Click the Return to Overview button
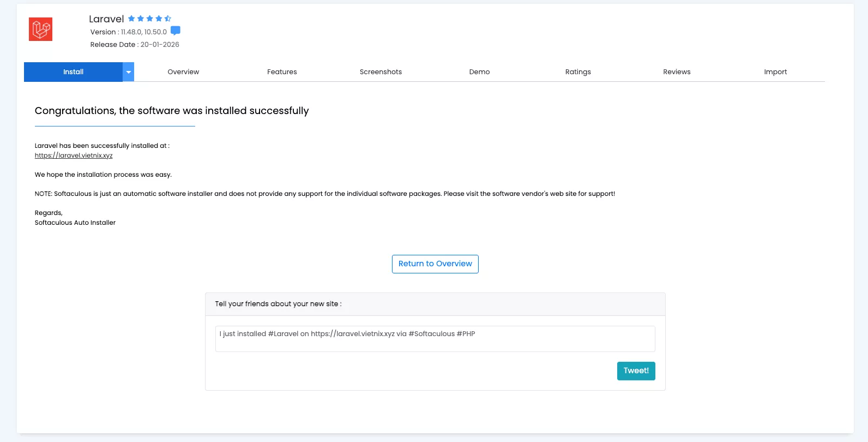The height and width of the screenshot is (442, 868). pyautogui.click(x=435, y=264)
